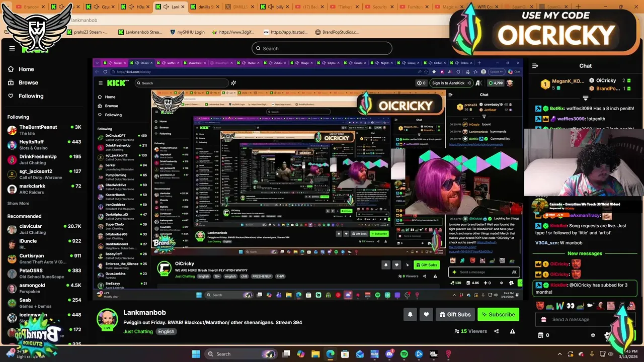The width and height of the screenshot is (644, 362).
Task: Open PetaOSRS in Recommended list
Action: (44, 273)
